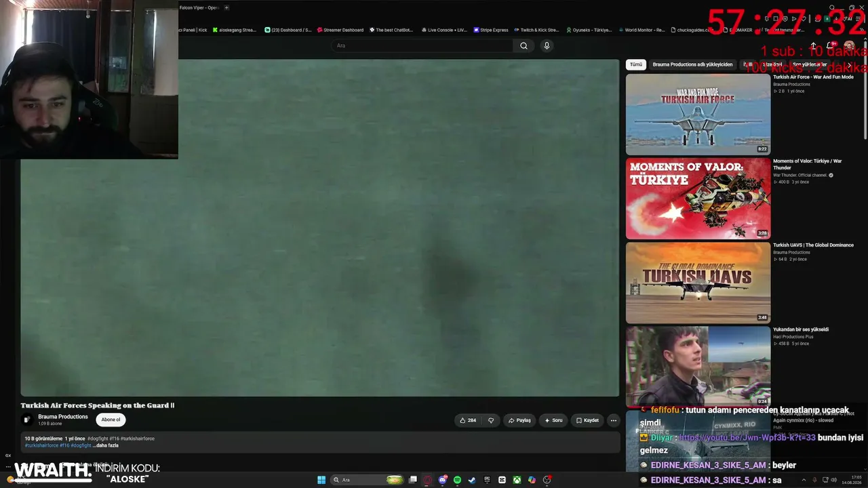The image size is (868, 488).
Task: Open YouTube notifications bell
Action: (831, 45)
